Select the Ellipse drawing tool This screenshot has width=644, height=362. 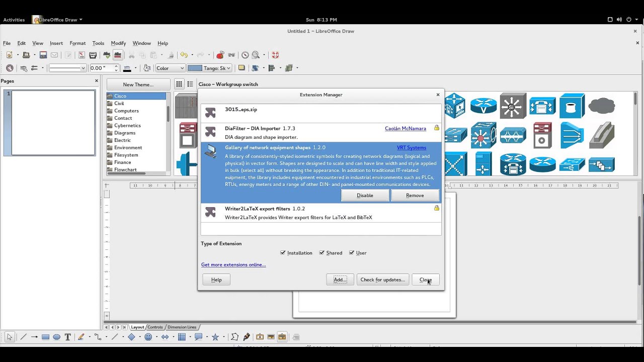(56, 337)
